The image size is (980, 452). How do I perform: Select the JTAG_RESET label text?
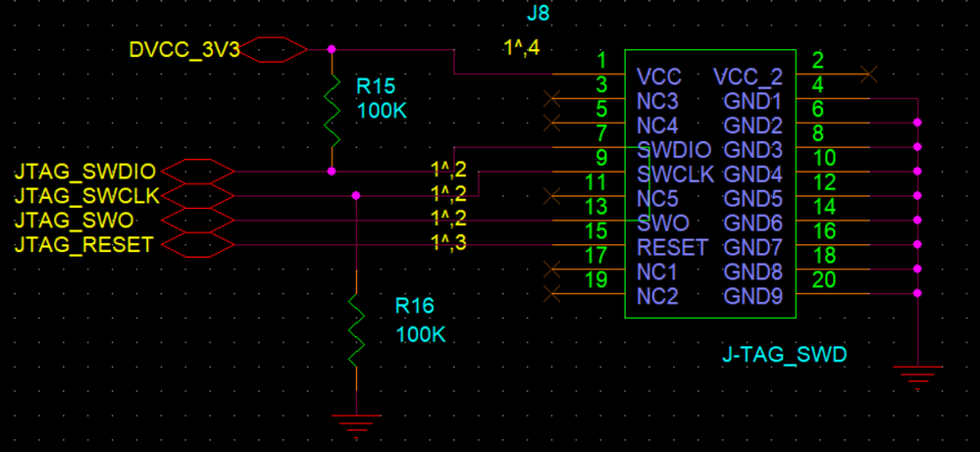pyautogui.click(x=83, y=245)
